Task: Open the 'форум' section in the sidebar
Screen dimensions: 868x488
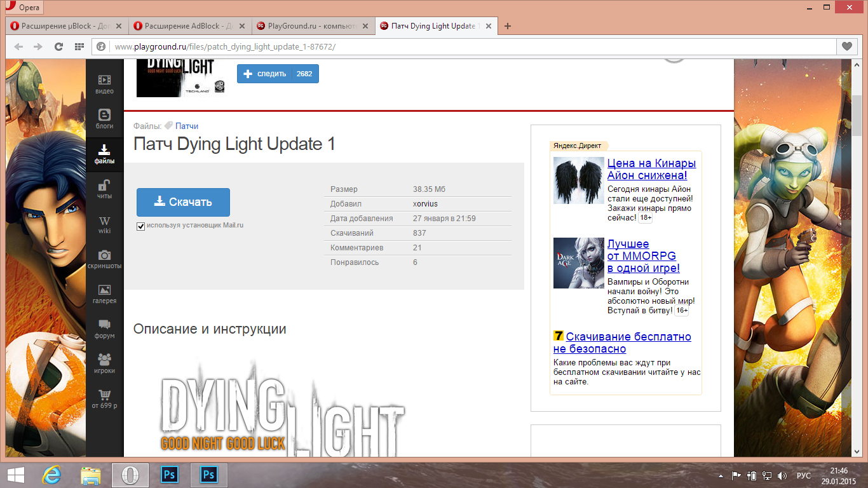Action: tap(105, 329)
